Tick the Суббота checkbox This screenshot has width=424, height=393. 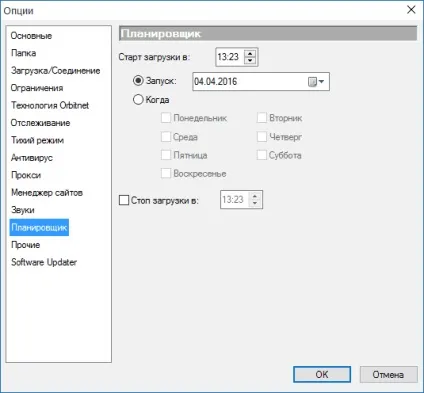point(262,155)
